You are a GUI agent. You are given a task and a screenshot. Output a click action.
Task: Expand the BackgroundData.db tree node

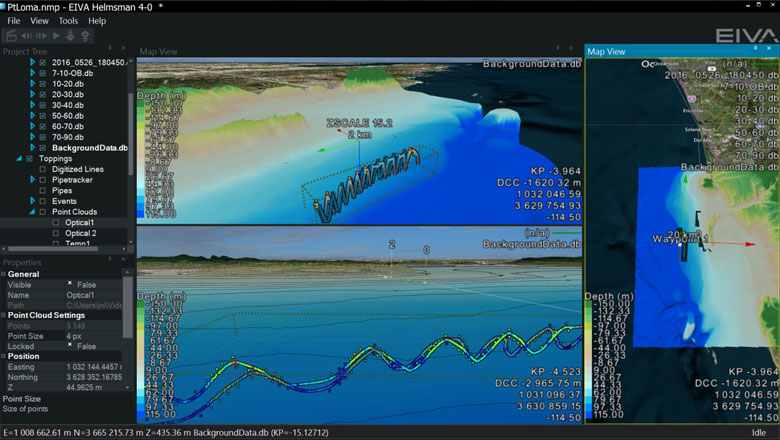point(32,148)
